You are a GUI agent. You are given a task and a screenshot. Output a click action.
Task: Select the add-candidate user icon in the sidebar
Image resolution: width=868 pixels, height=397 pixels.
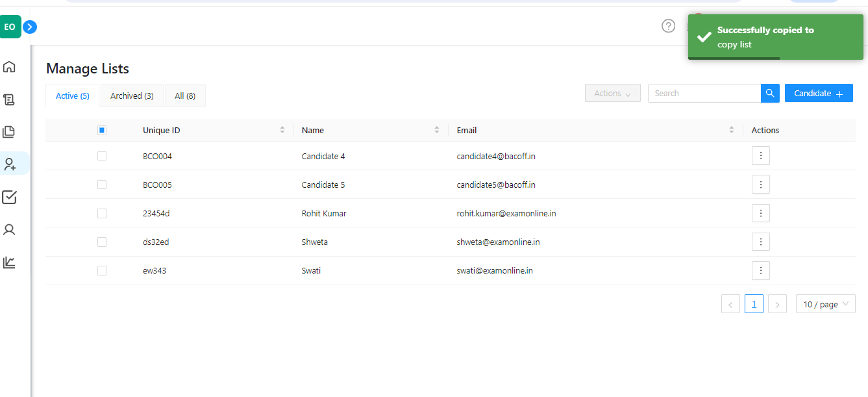click(10, 164)
